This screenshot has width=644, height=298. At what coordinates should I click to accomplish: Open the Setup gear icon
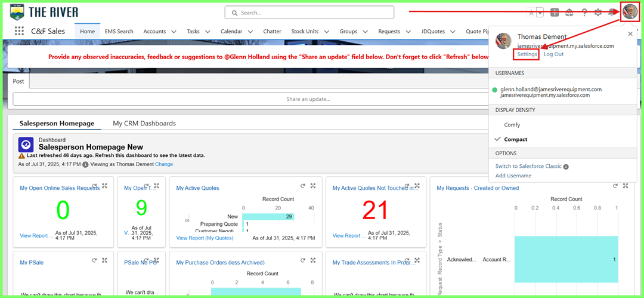point(598,13)
